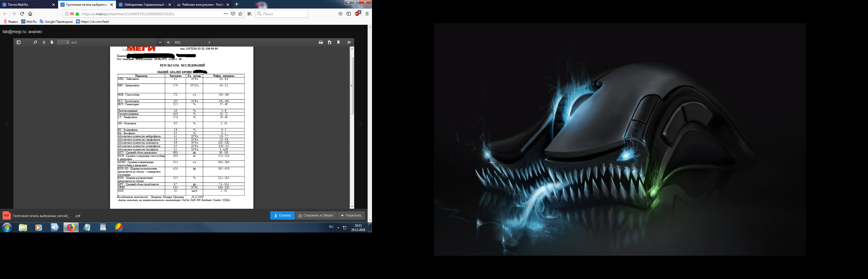868x279 pixels.
Task: Download PDF via toolbar icon
Action: point(330,42)
